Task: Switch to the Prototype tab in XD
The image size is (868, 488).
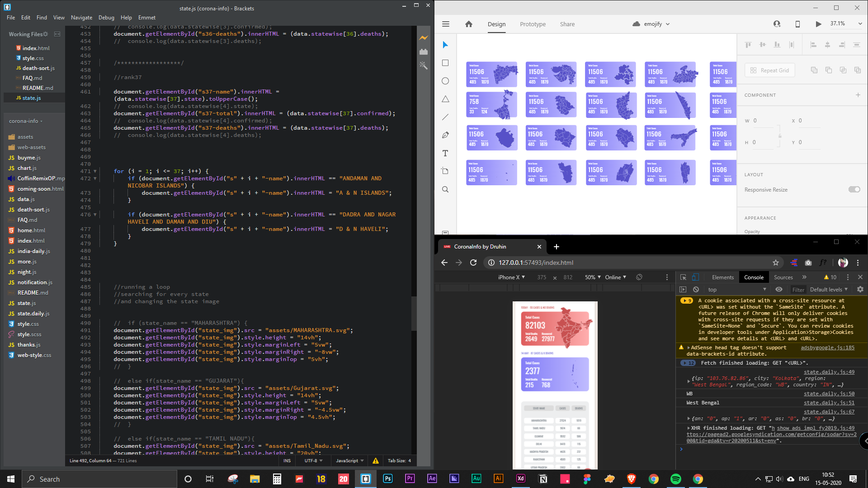Action: (533, 24)
